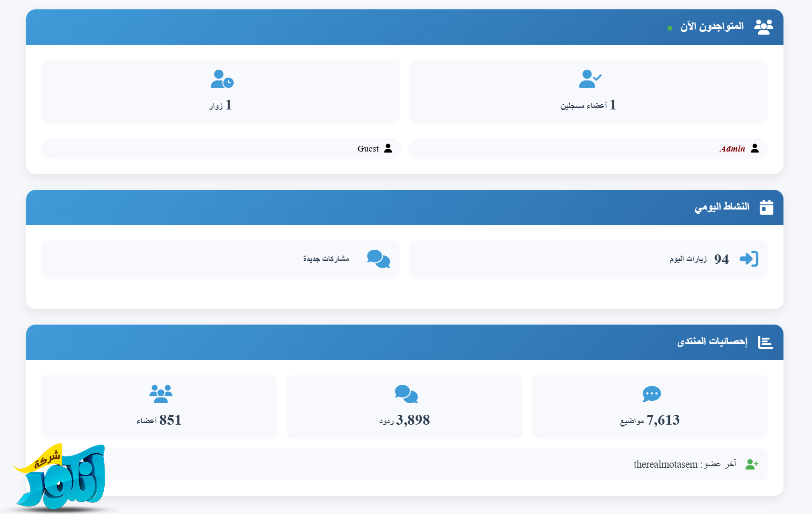Click the calendar icon in النشاط اليومي header
The height and width of the screenshot is (514, 812).
[766, 207]
